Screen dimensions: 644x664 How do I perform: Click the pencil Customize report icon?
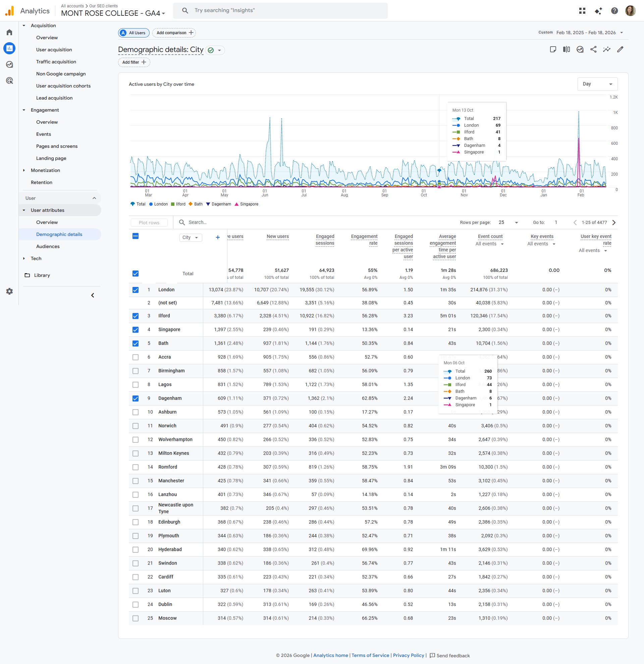point(620,50)
